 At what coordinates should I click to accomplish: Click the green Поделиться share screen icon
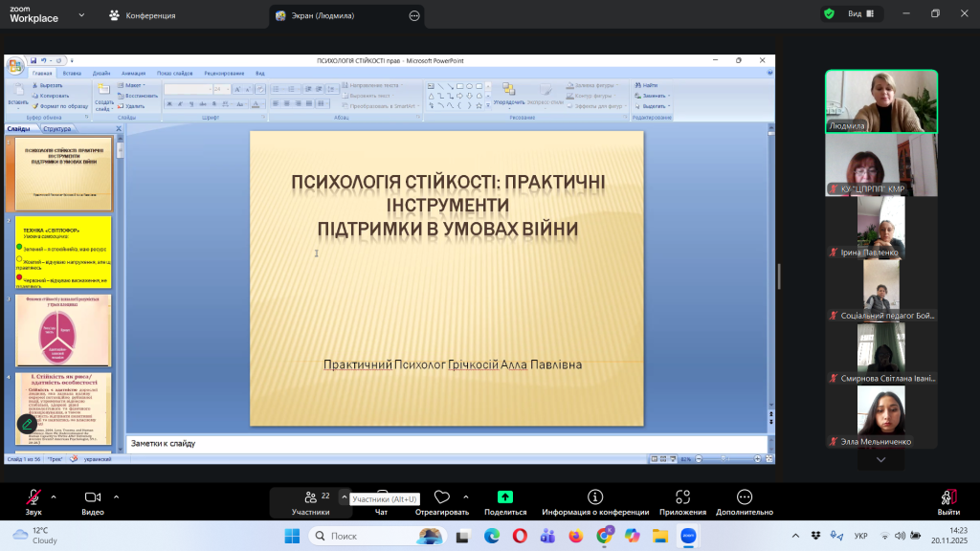[x=504, y=496]
